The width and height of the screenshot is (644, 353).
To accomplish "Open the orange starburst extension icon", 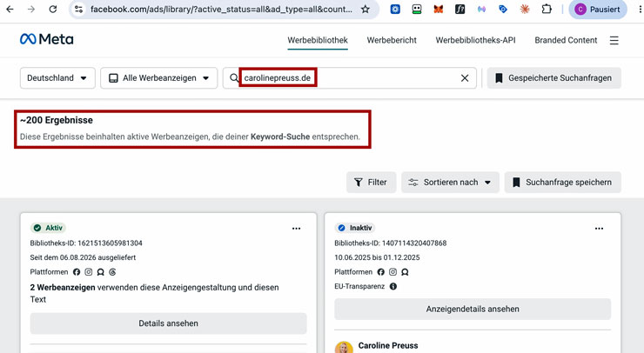I will click(x=525, y=9).
